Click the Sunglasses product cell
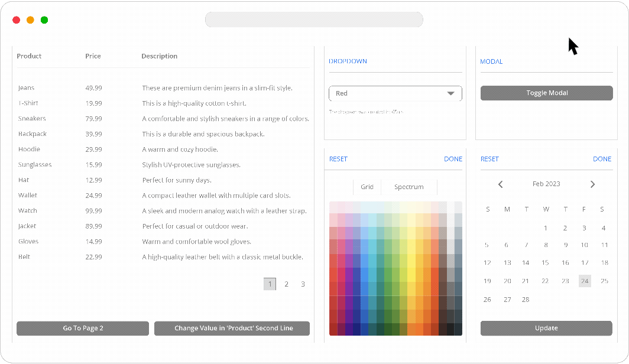 click(x=35, y=165)
